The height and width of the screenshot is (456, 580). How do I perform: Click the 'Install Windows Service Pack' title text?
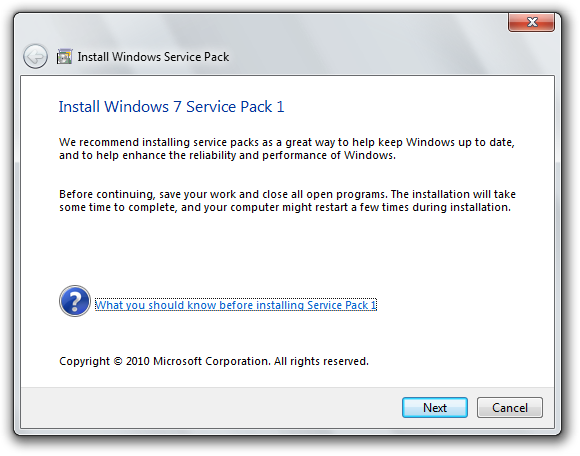tap(153, 57)
